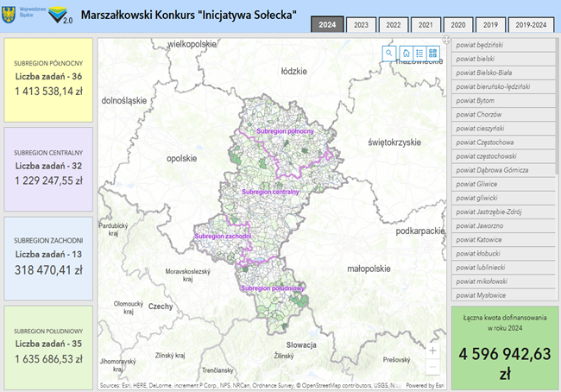Open the basemap gallery grid icon

point(432,53)
